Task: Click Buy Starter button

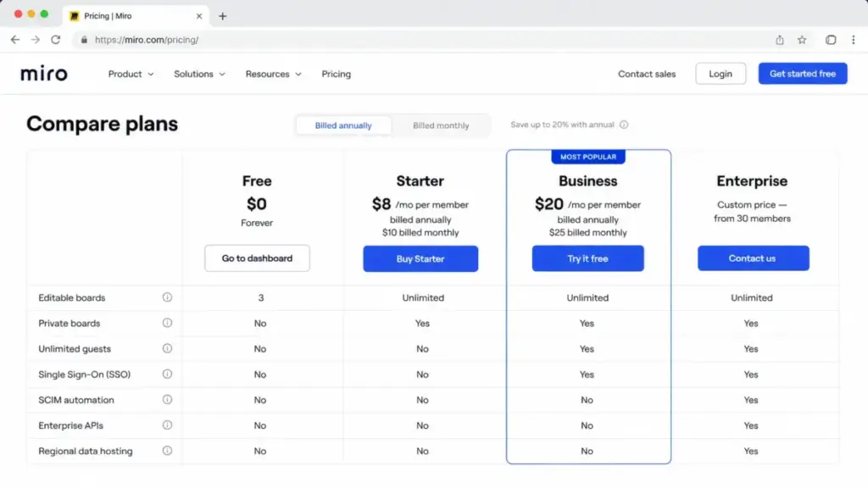Action: [420, 258]
